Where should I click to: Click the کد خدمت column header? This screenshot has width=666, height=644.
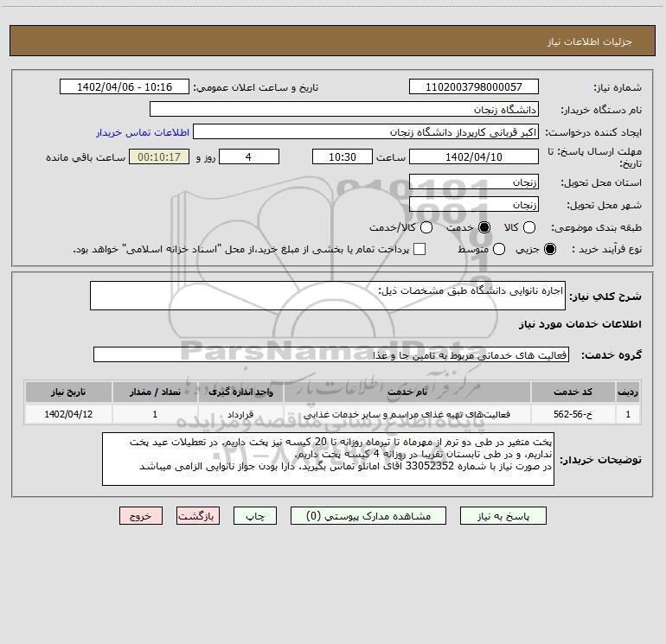click(573, 392)
